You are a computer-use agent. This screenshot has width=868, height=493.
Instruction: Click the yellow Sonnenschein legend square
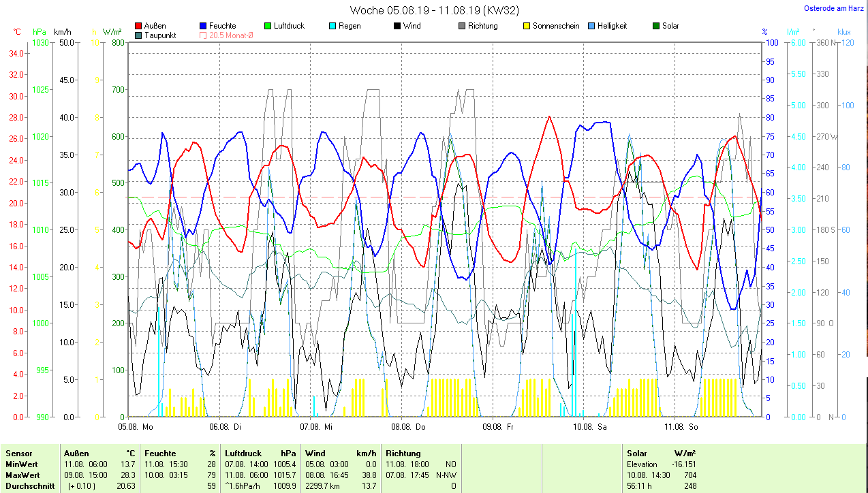[527, 27]
